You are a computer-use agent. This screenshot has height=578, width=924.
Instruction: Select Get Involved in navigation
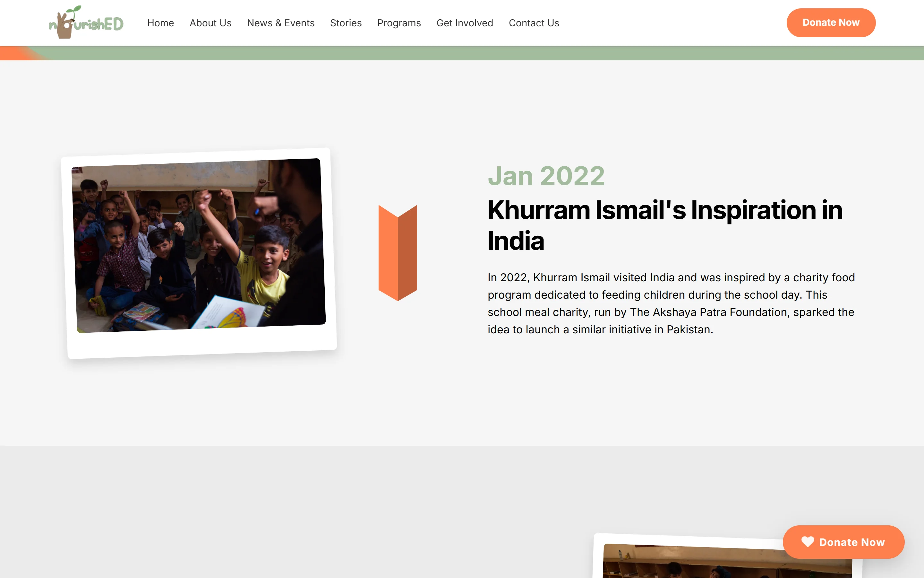[x=465, y=23]
